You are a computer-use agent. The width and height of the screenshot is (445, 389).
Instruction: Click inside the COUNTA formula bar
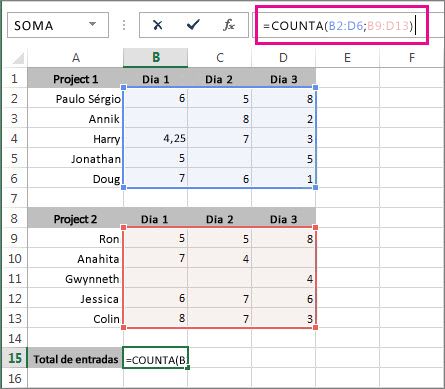[342, 25]
